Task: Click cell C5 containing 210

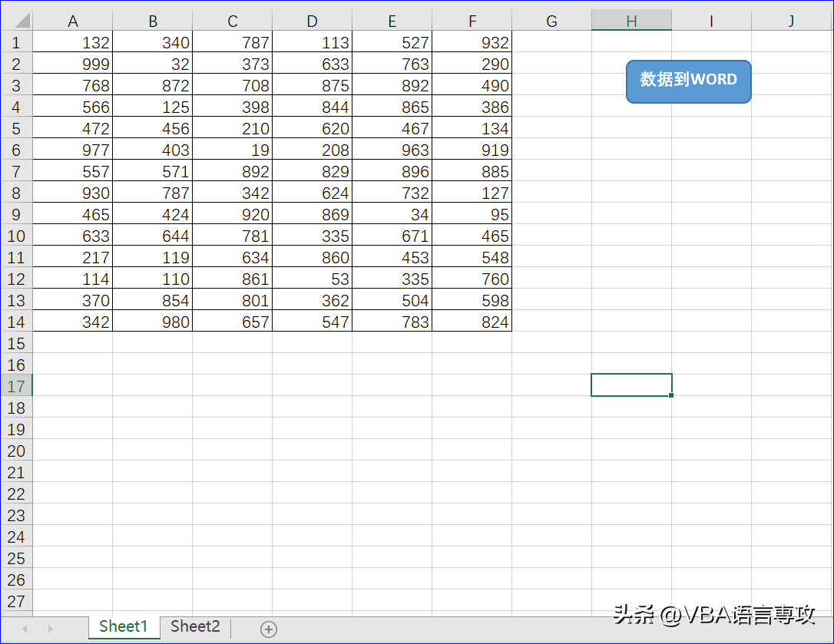Action: (233, 128)
